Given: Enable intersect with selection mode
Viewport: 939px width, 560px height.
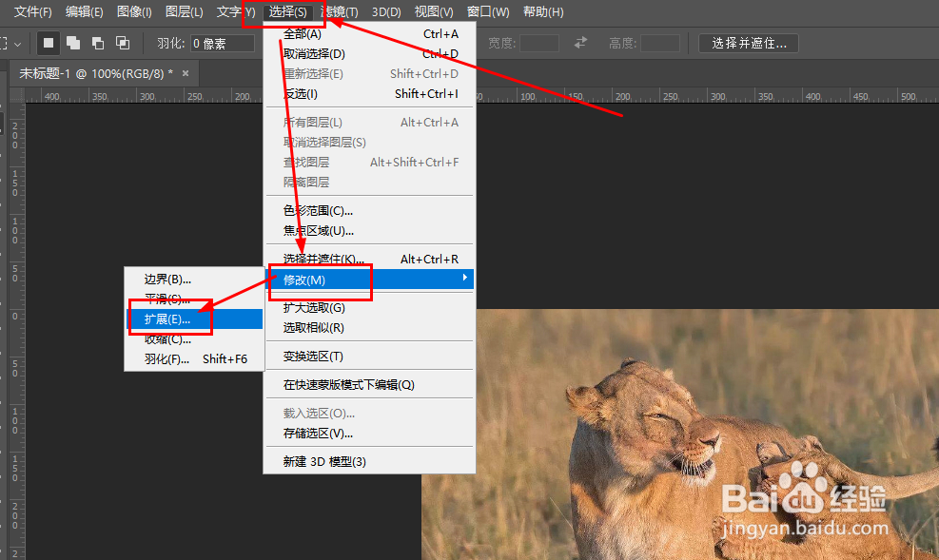Looking at the screenshot, I should click(122, 43).
